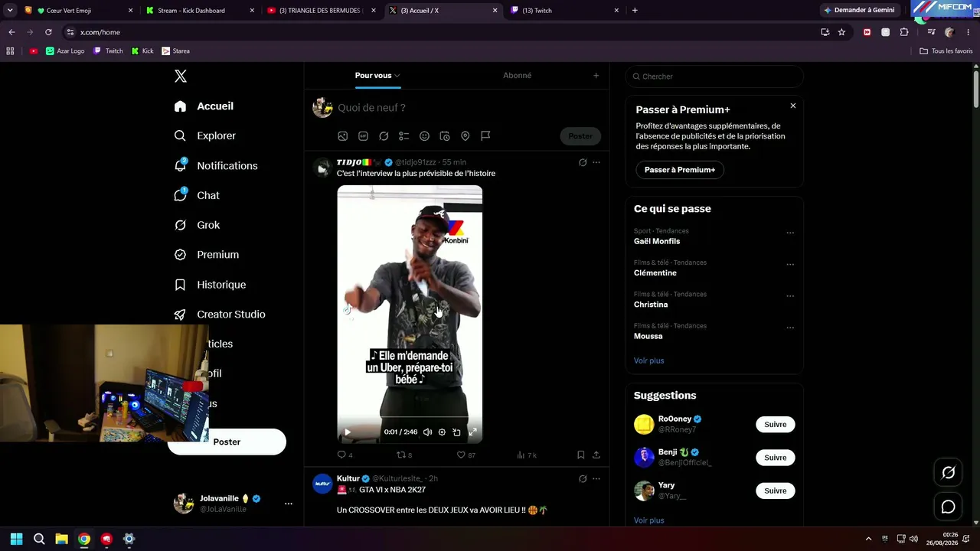Open File Explorer from the taskbar
Screen dimensions: 980x551
tap(62, 539)
